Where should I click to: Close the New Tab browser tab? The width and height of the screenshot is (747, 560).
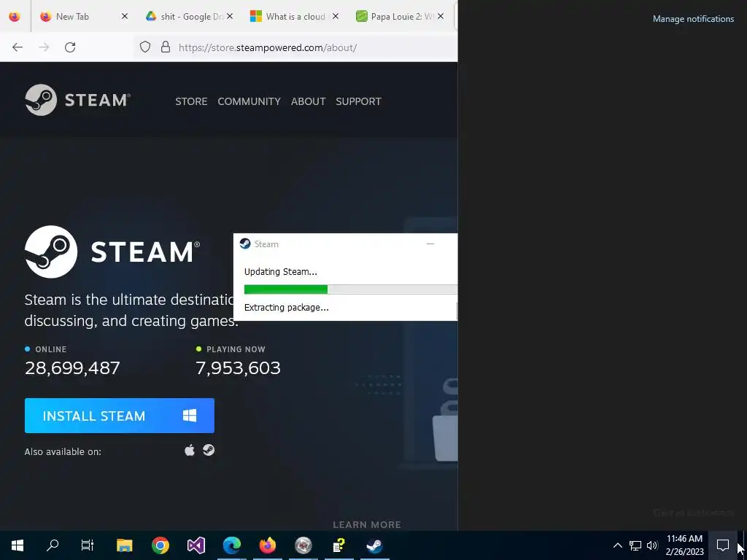coord(124,16)
